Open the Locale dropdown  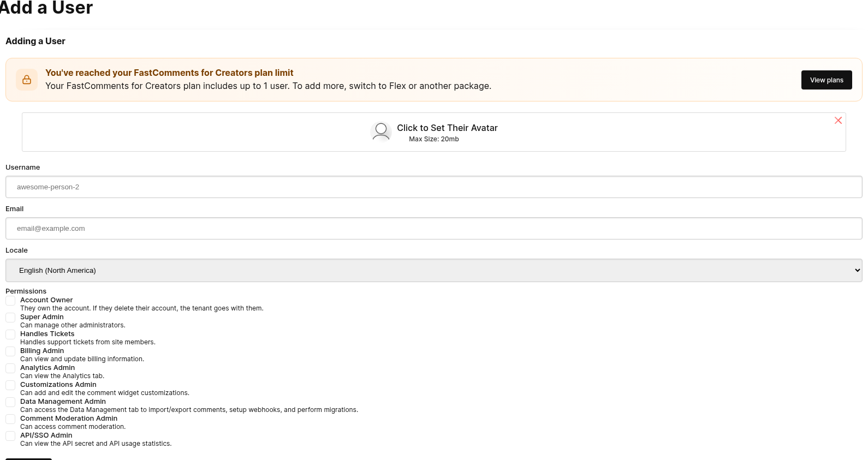434,270
